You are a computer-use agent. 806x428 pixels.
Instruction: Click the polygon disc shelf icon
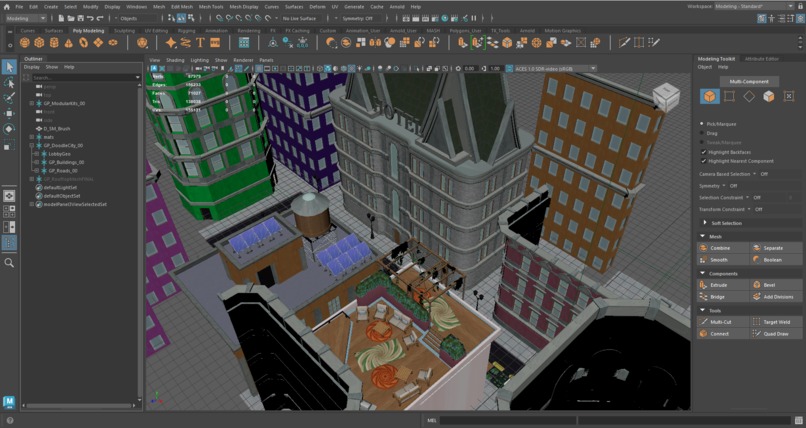point(113,43)
